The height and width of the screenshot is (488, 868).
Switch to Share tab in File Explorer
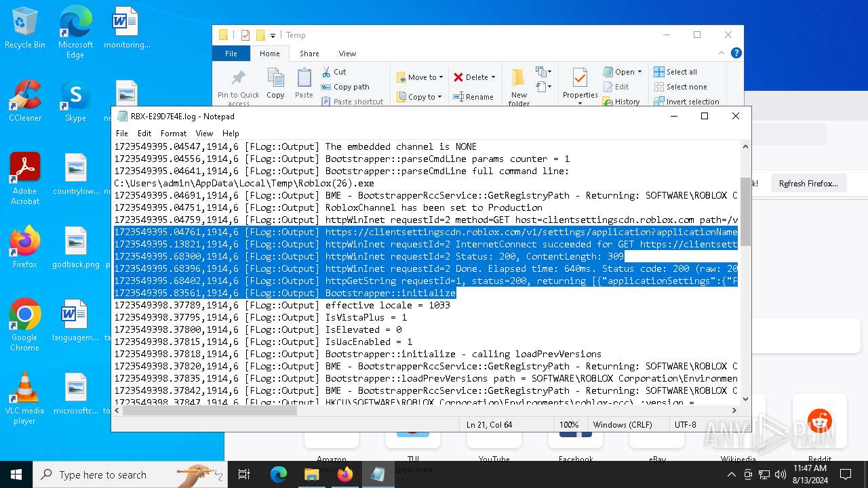309,54
